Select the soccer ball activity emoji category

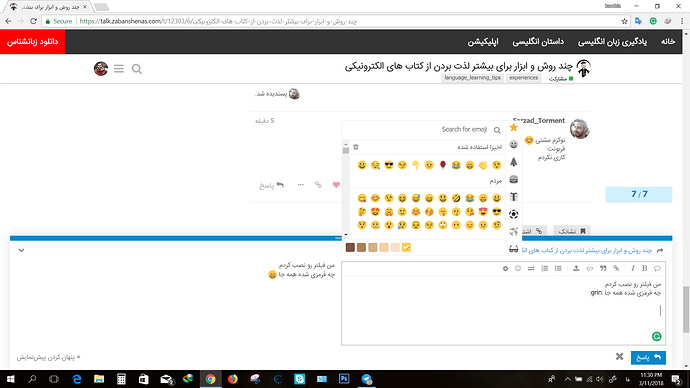click(513, 214)
